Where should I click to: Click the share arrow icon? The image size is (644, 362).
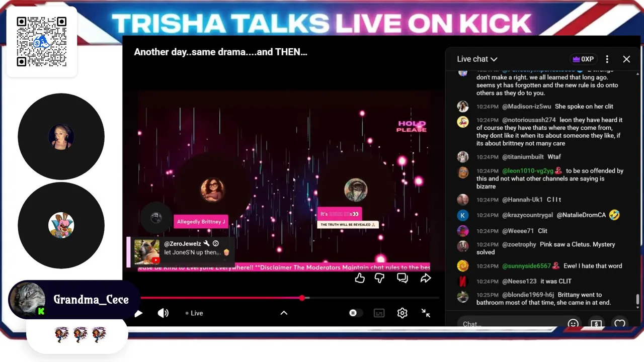pyautogui.click(x=426, y=278)
